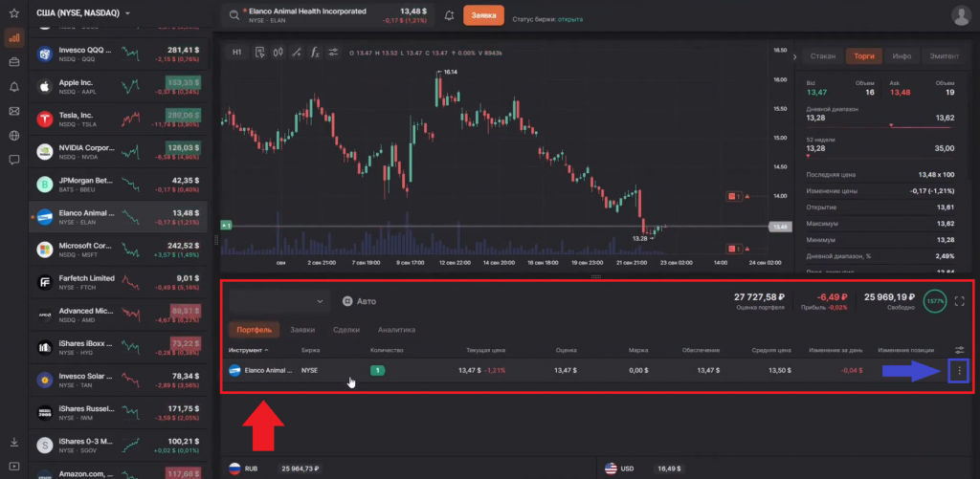
Task: Open the Аналитика tab
Action: (396, 330)
